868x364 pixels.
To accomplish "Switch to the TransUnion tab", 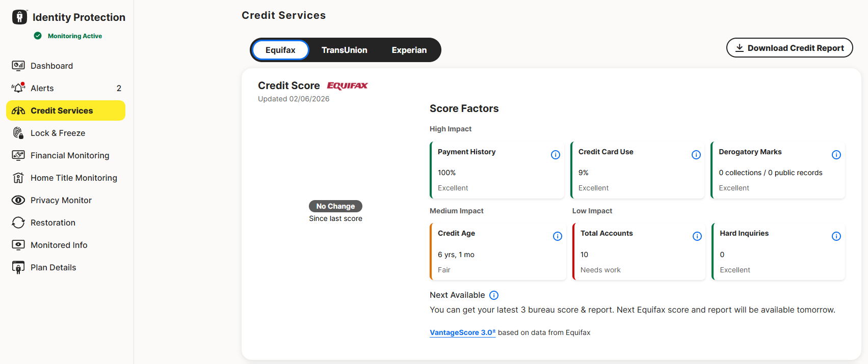I will coord(344,49).
